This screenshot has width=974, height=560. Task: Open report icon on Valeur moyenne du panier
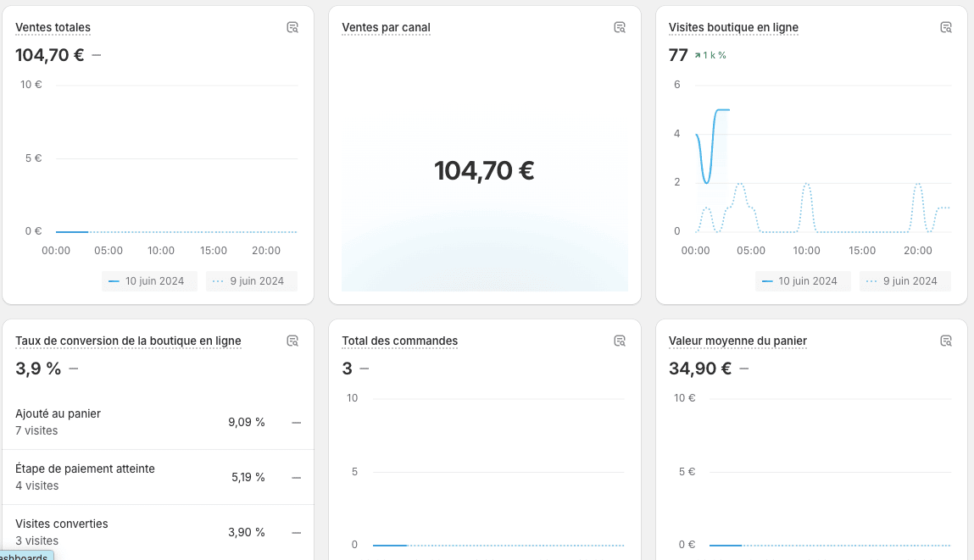pyautogui.click(x=946, y=341)
